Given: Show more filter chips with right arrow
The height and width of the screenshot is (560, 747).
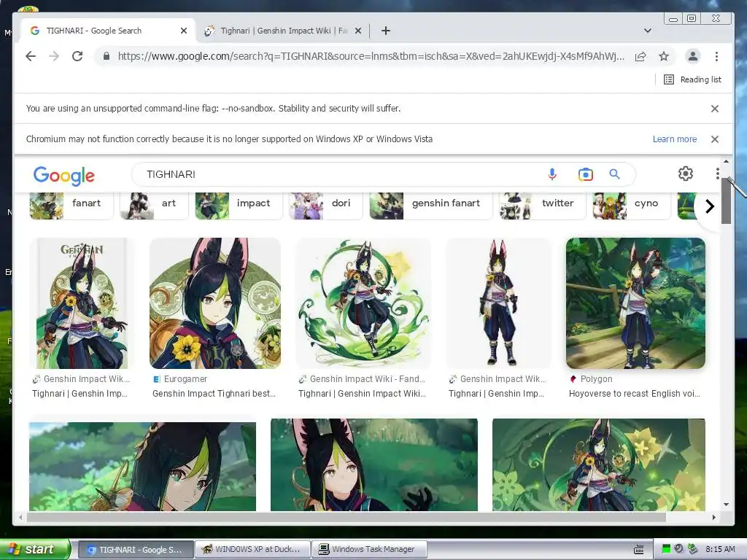Looking at the screenshot, I should [709, 206].
